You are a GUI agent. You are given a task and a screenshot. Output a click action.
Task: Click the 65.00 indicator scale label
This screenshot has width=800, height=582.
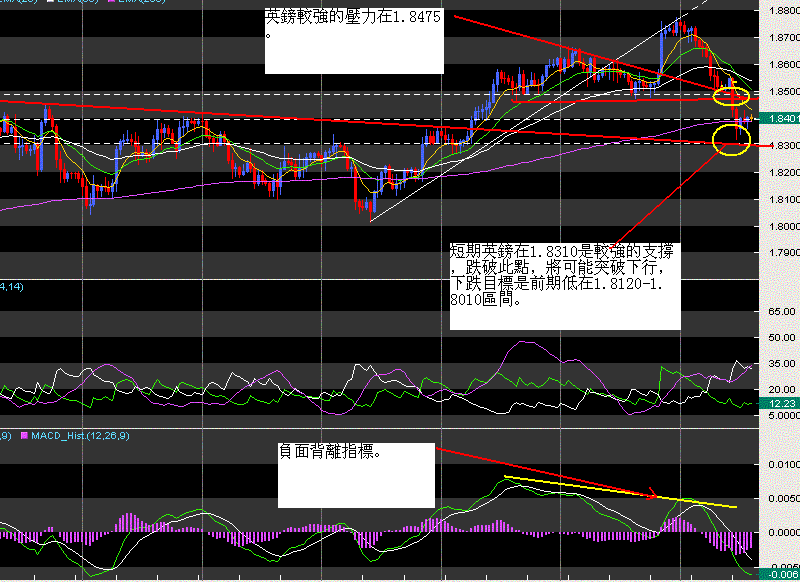click(x=782, y=312)
